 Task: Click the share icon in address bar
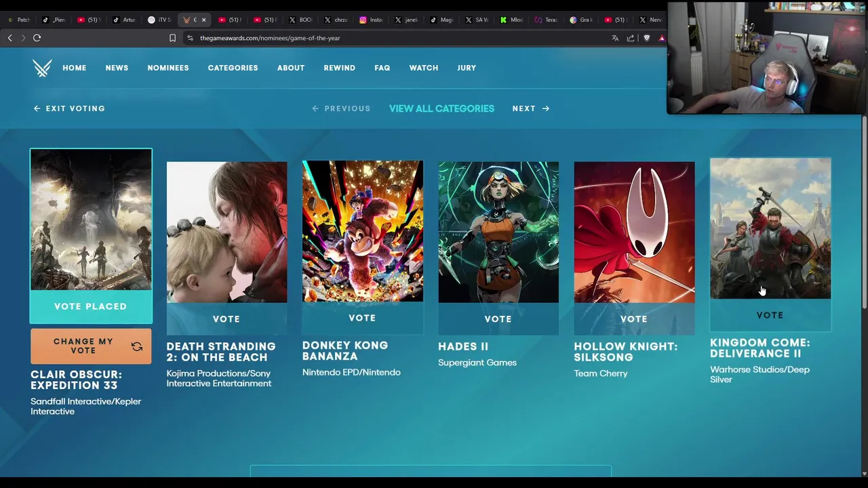pos(631,38)
